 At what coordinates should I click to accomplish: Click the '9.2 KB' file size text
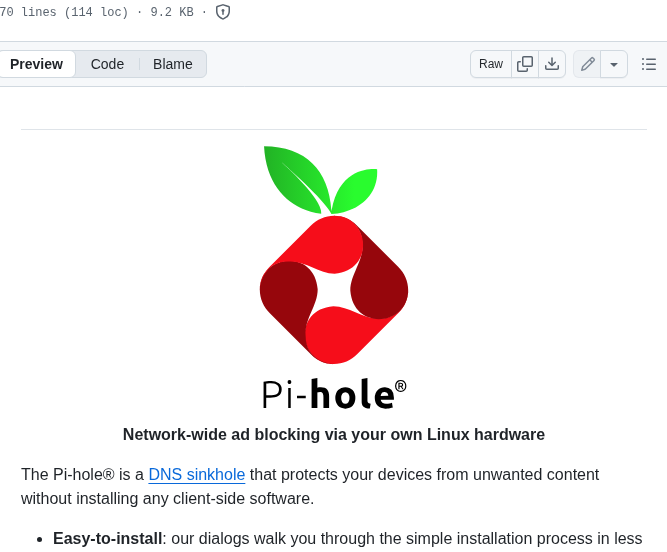pyautogui.click(x=172, y=12)
